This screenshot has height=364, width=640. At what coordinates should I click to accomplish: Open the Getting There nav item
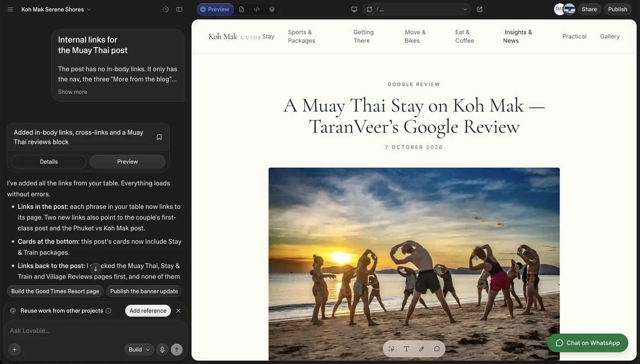pos(364,36)
